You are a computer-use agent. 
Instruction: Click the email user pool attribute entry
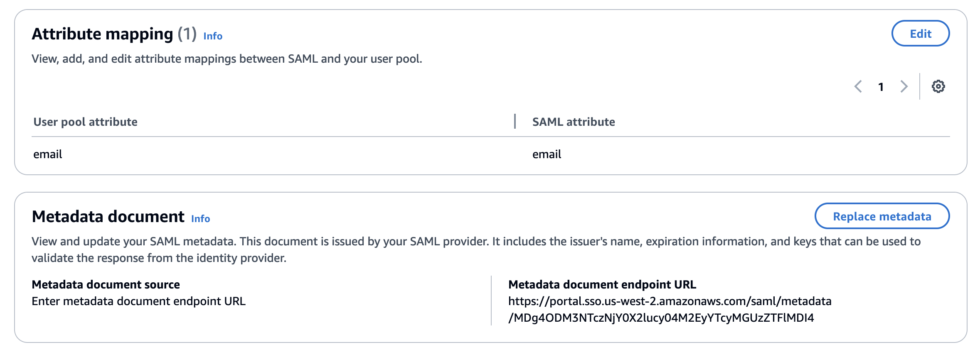point(47,154)
